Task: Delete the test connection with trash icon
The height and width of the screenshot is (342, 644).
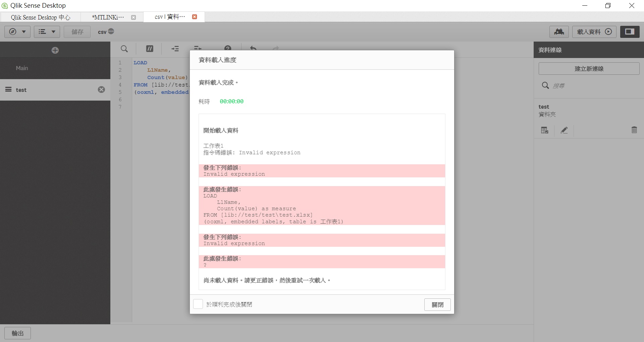Action: (x=634, y=130)
